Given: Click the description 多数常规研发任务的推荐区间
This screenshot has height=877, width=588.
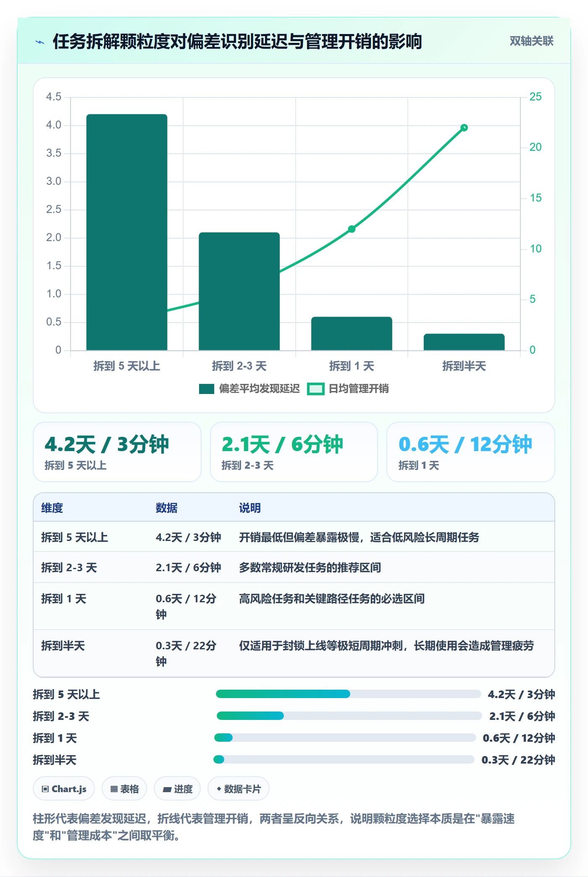Looking at the screenshot, I should pyautogui.click(x=310, y=567).
